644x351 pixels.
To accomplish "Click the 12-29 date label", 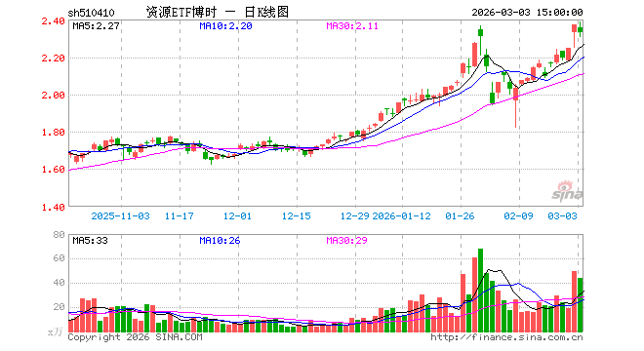I will (355, 215).
